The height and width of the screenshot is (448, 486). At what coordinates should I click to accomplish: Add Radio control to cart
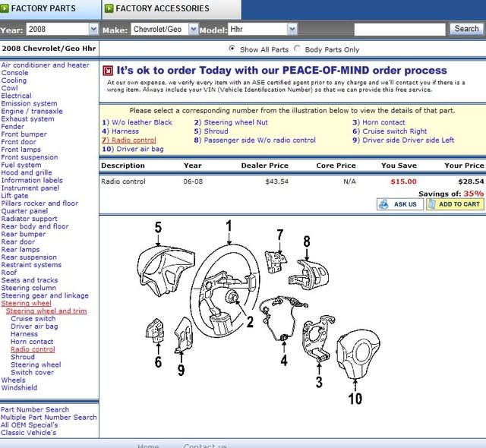455,204
